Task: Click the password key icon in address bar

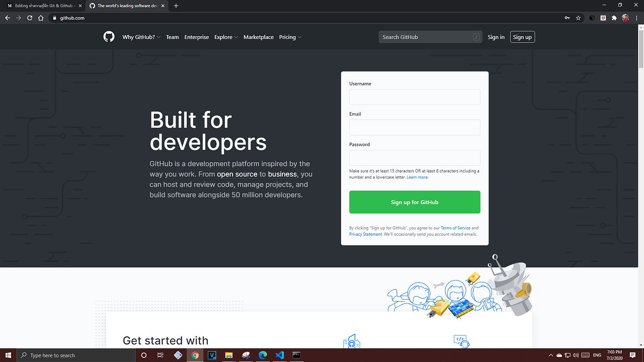Action: point(568,18)
